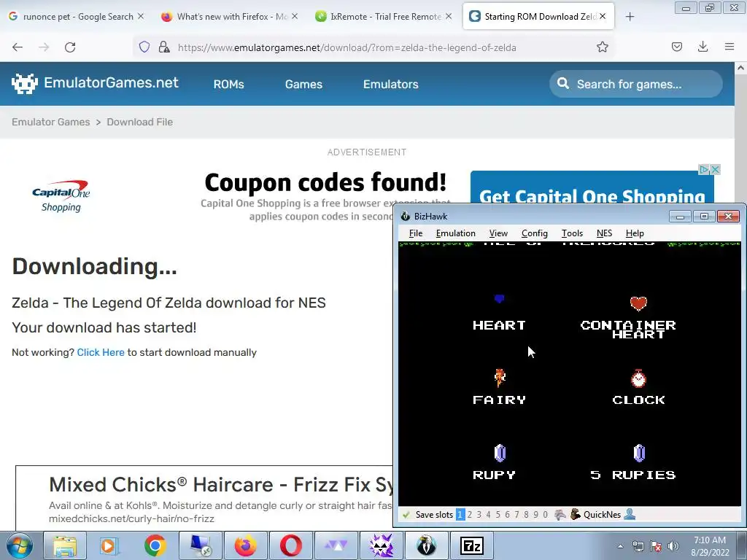Image resolution: width=747 pixels, height=560 pixels.
Task: Open BizHawk File menu
Action: click(x=415, y=233)
